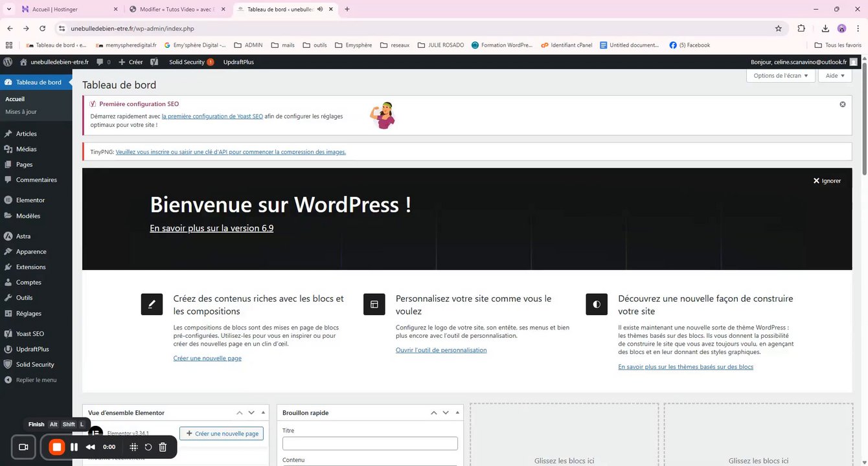The image size is (868, 466).
Task: Dismiss the Yoast SEO configuration notice
Action: point(843,104)
